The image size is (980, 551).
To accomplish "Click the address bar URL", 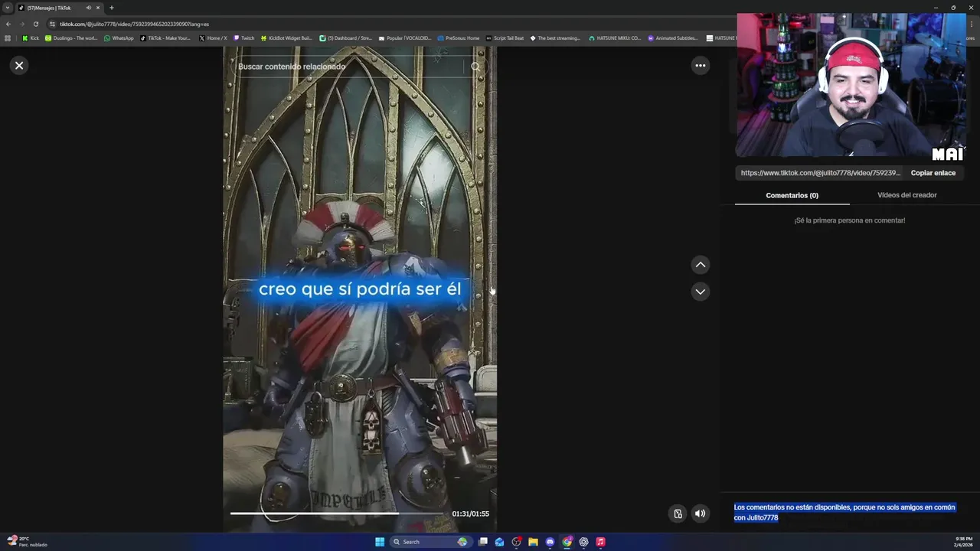I will (134, 24).
